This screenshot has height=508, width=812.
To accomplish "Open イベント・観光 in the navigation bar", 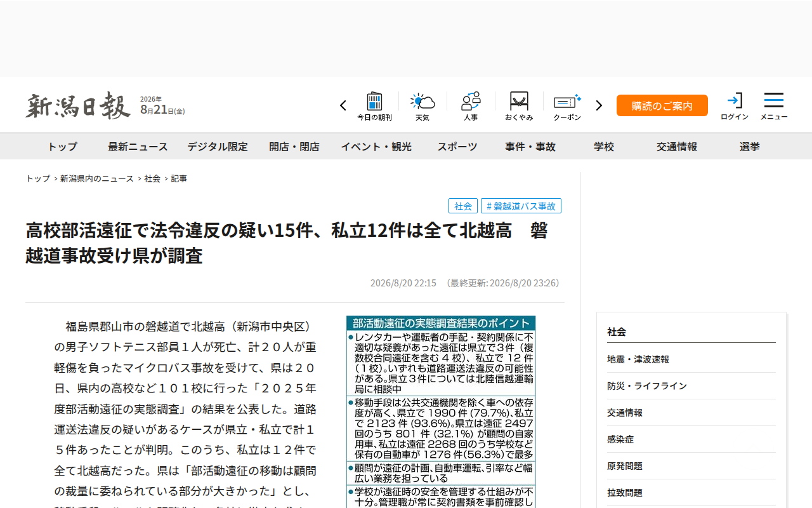I will (376, 147).
